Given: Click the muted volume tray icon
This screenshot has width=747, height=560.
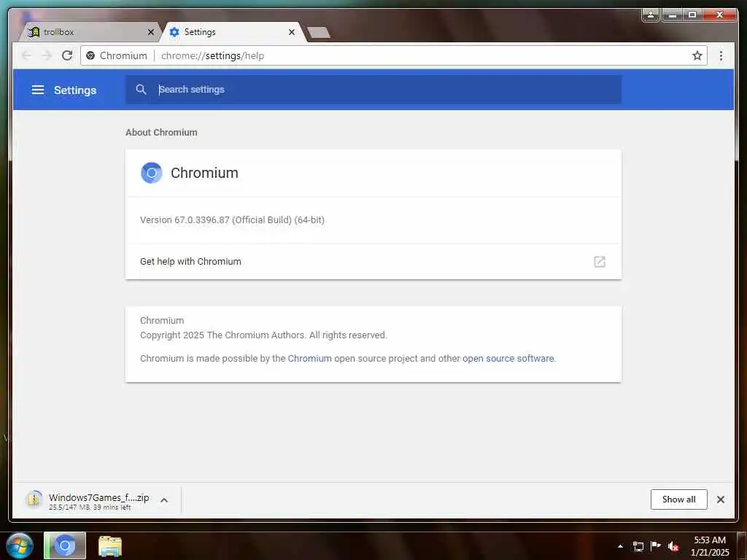Looking at the screenshot, I should pyautogui.click(x=673, y=546).
